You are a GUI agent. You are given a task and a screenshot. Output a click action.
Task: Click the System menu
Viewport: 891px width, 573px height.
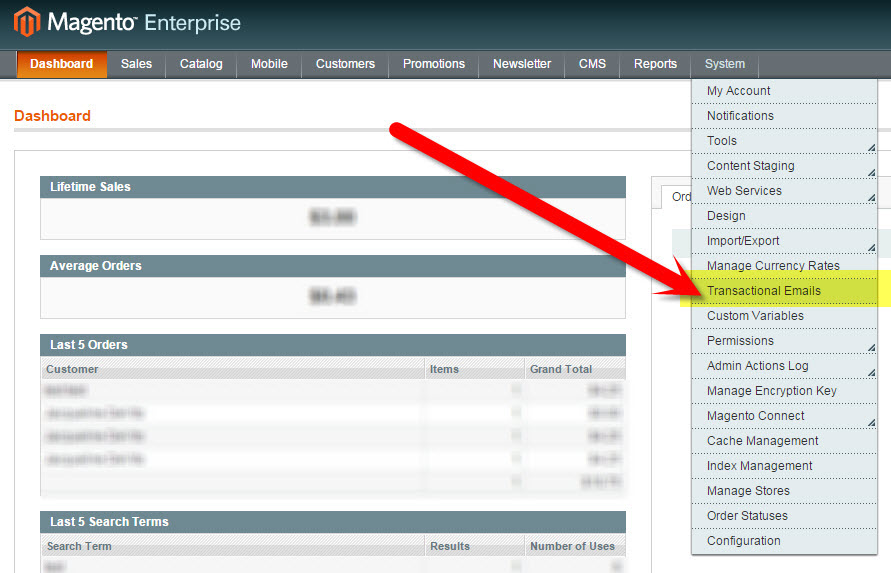coord(725,64)
